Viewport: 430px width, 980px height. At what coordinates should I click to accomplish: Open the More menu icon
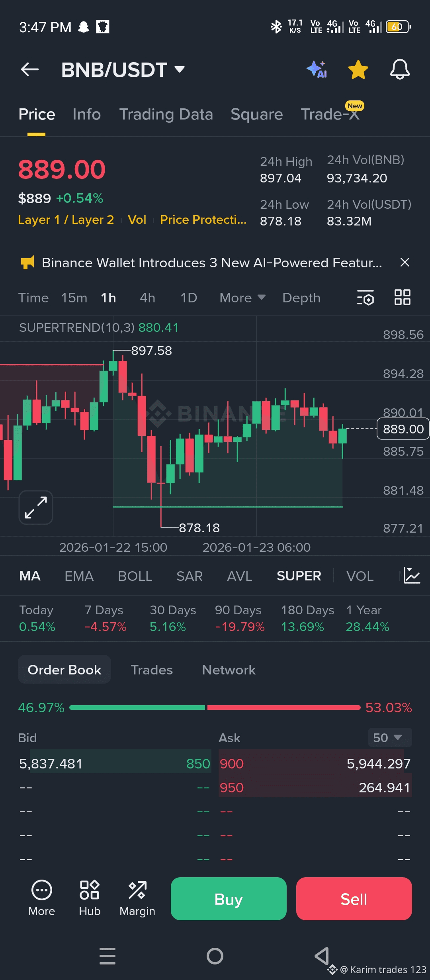42,898
